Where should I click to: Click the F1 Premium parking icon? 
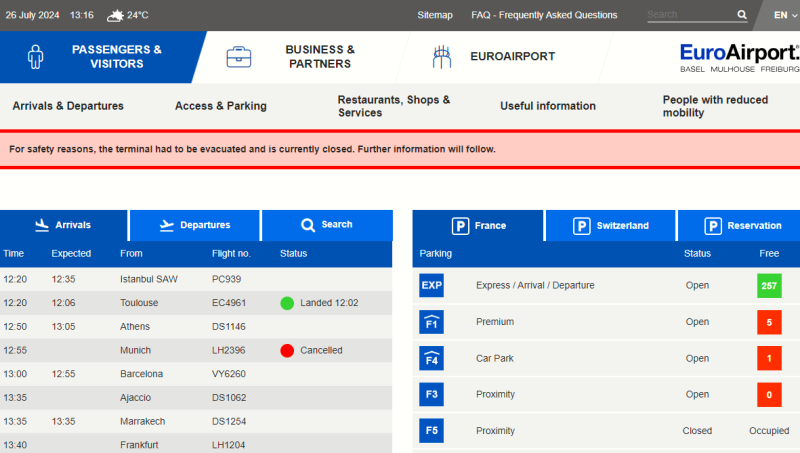(431, 322)
